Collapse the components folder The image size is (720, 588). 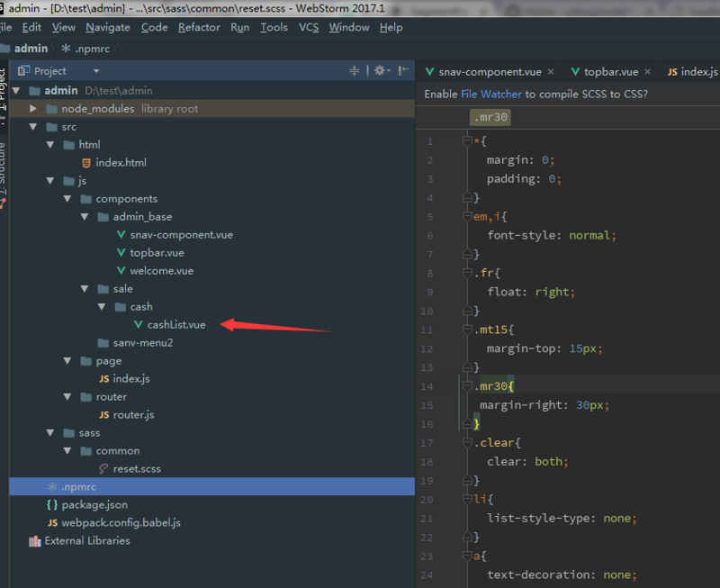(x=67, y=199)
